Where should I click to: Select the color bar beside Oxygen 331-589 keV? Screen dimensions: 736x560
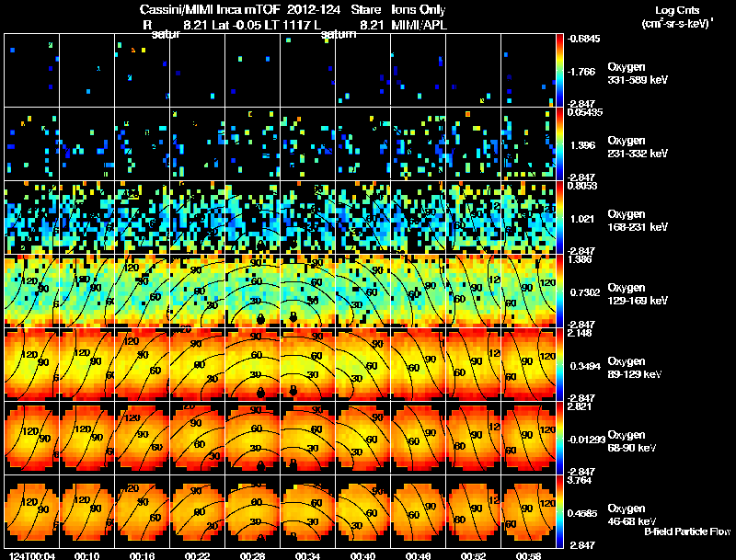point(559,71)
